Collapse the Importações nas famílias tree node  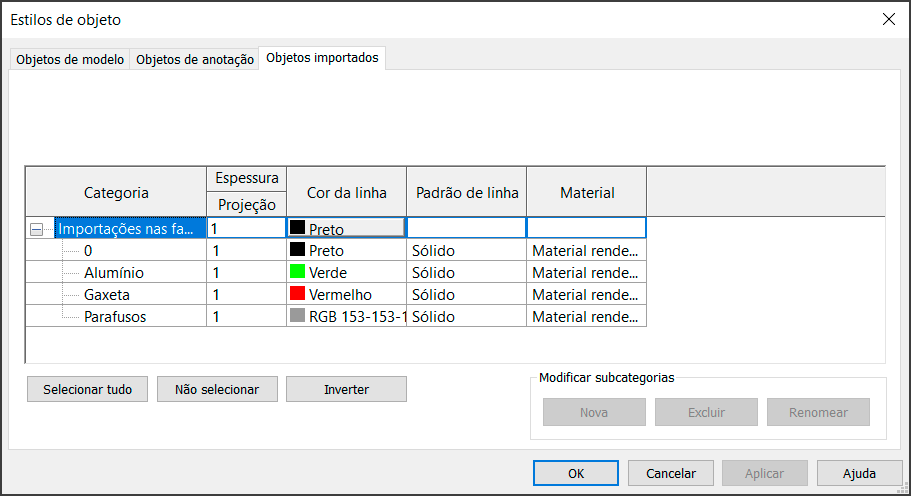point(36,229)
